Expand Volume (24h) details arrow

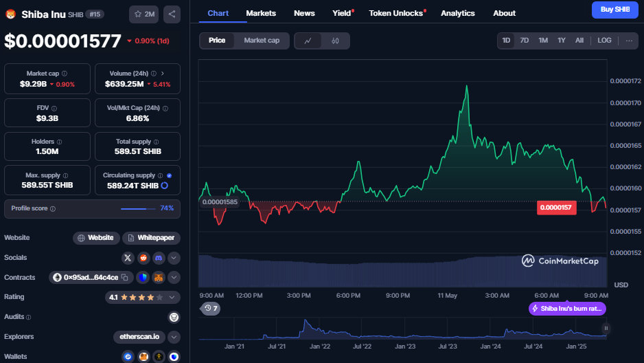point(163,74)
